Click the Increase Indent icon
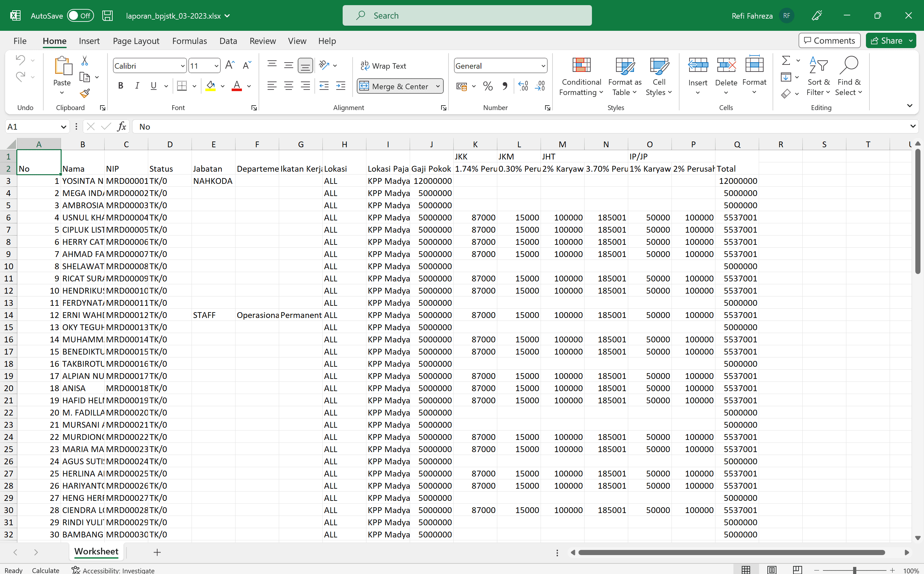Screen dimensions: 924x574 coord(340,86)
